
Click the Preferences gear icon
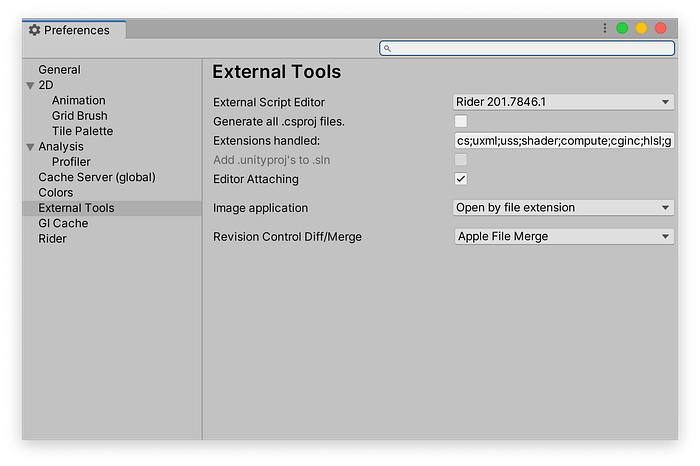(x=34, y=30)
